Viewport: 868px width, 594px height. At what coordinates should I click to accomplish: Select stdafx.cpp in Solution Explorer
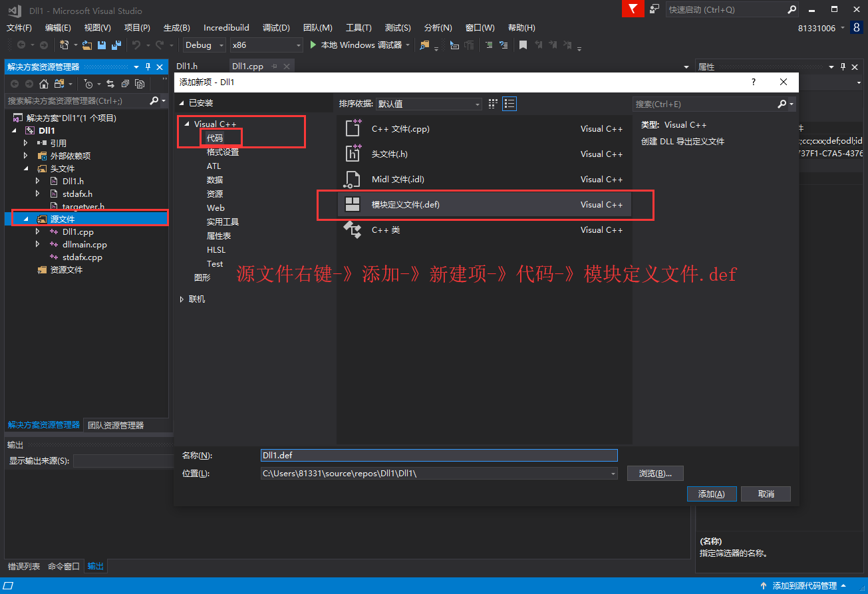pyautogui.click(x=82, y=257)
